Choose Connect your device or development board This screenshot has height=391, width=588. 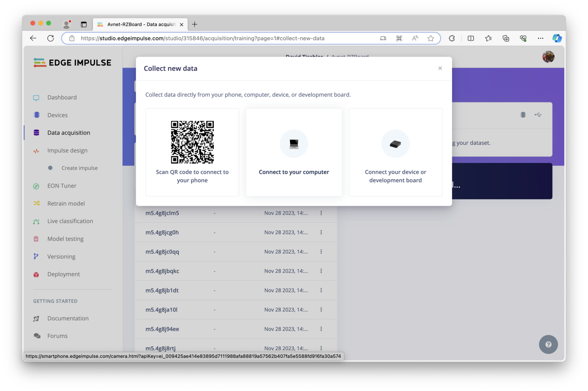(x=395, y=152)
